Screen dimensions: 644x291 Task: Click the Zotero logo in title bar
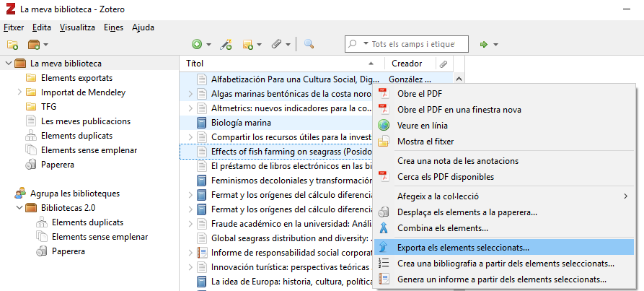point(10,9)
